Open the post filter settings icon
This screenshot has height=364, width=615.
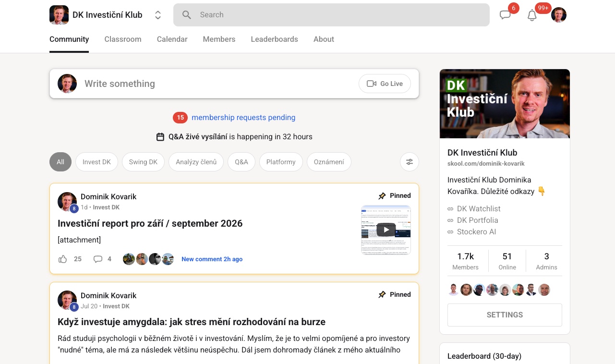410,162
